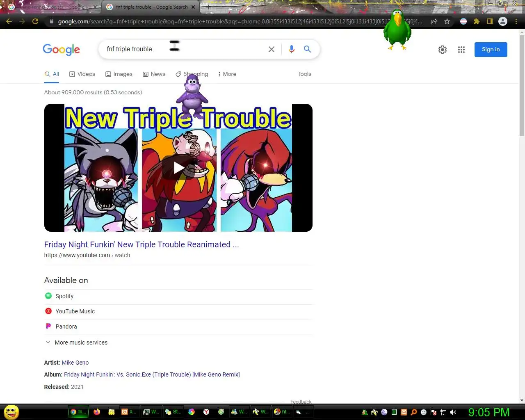Open the Vs. Sonic.Exe album link

(x=152, y=374)
